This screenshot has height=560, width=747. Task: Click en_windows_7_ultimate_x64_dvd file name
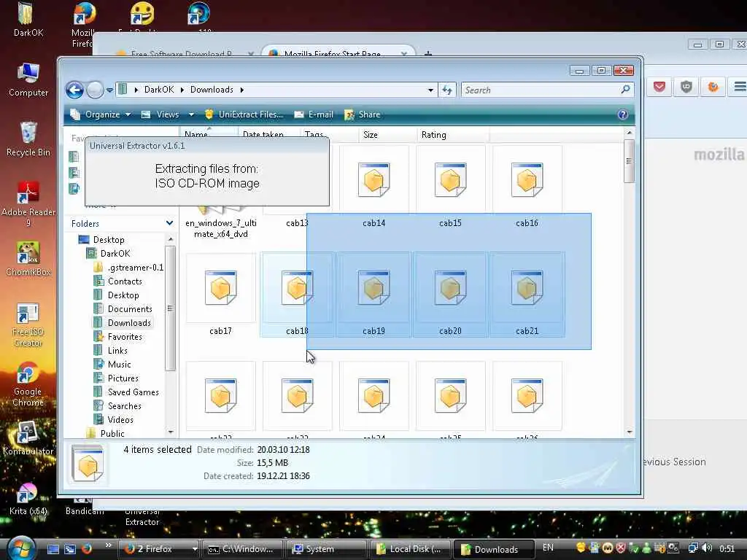pos(220,228)
